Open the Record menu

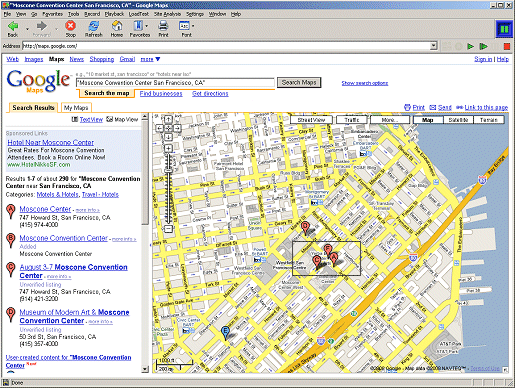coord(92,14)
